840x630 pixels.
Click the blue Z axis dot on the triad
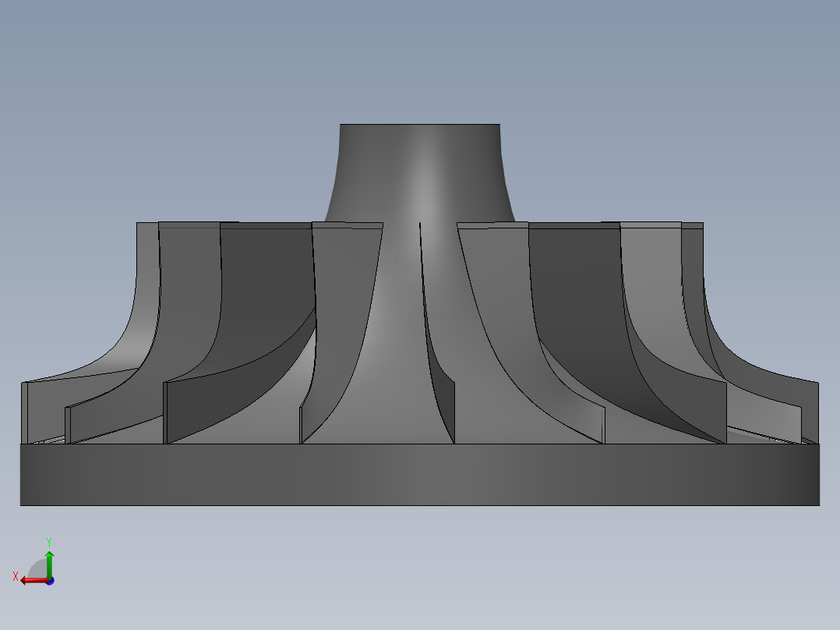(x=51, y=581)
